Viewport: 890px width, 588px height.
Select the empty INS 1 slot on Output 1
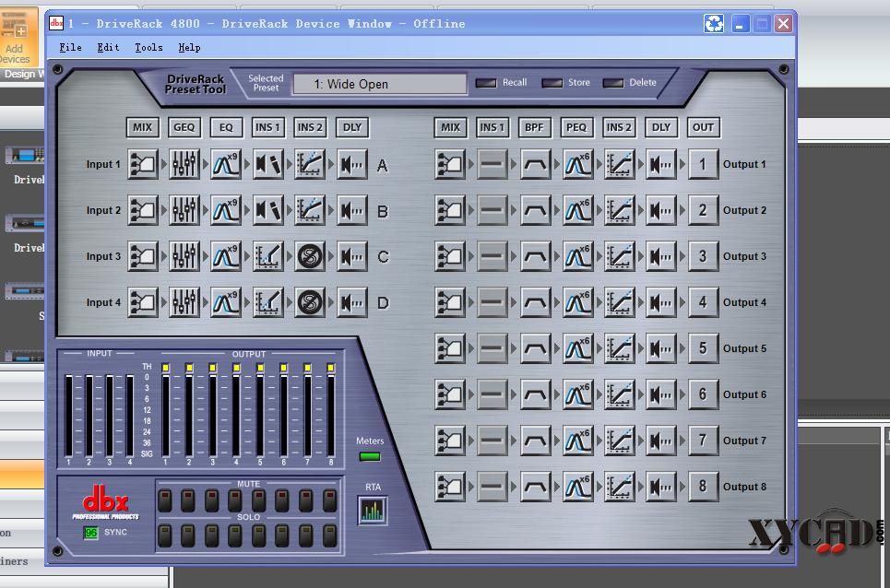[x=492, y=164]
